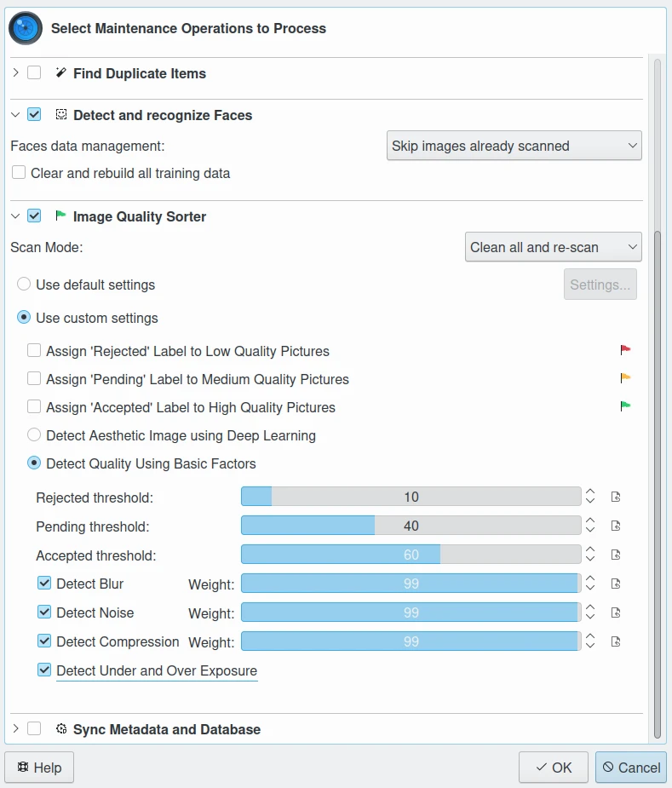
Task: Choose Detect Aesthetic Image using Deep Learning
Action: click(x=35, y=435)
